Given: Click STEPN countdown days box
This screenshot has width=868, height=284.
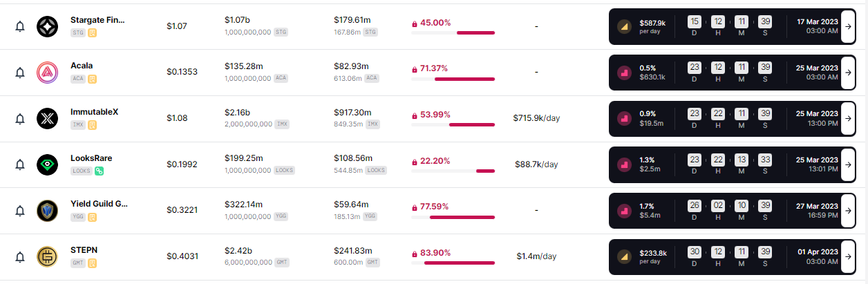Looking at the screenshot, I should coord(695,252).
